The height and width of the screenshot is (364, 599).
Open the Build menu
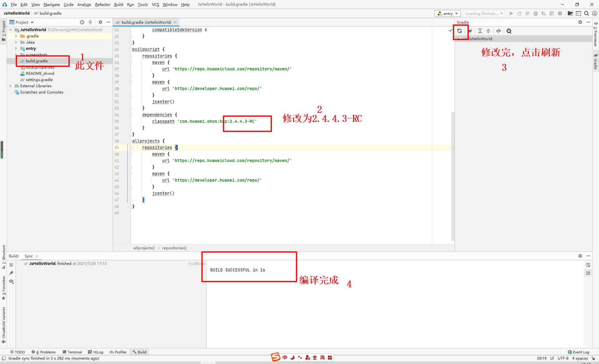tap(119, 4)
